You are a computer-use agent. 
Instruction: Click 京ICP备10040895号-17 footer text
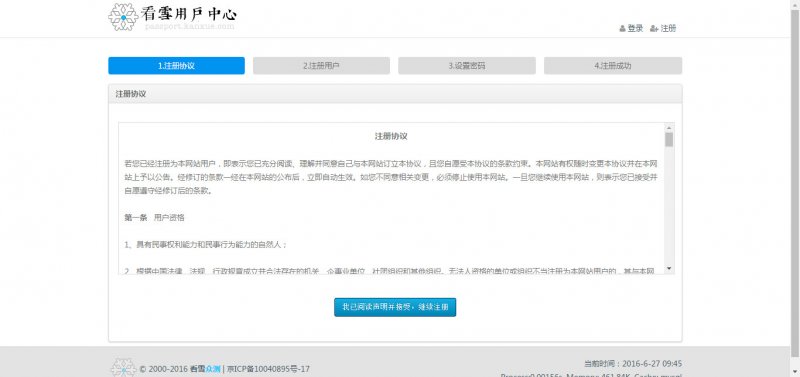click(x=268, y=369)
